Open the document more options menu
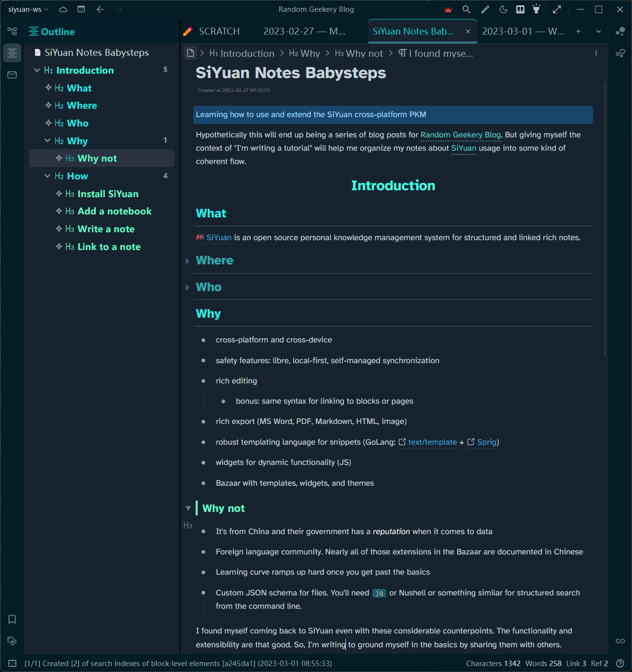 click(596, 53)
